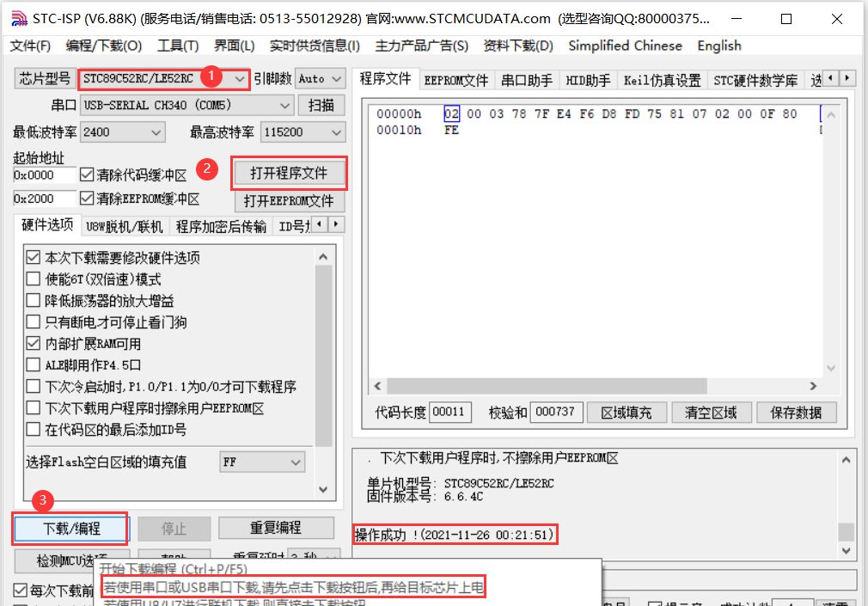
Task: Open 工具(T) menu
Action: tap(178, 46)
